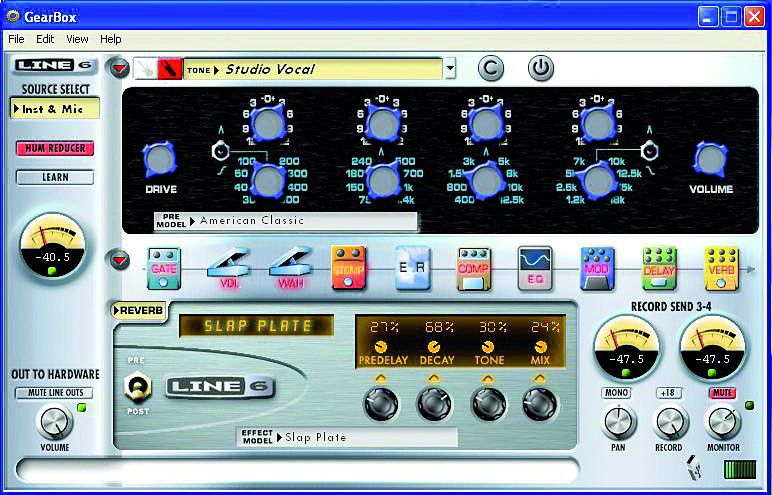Screen dimensions: 772x495
Task: Click arrow above Tone knob
Action: [x=487, y=379]
